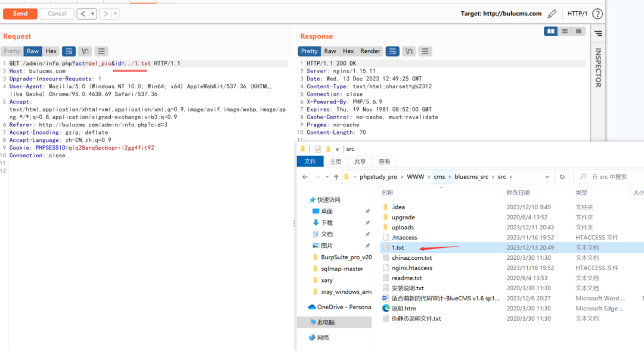Click WWW in address breadcrumb

click(415, 176)
